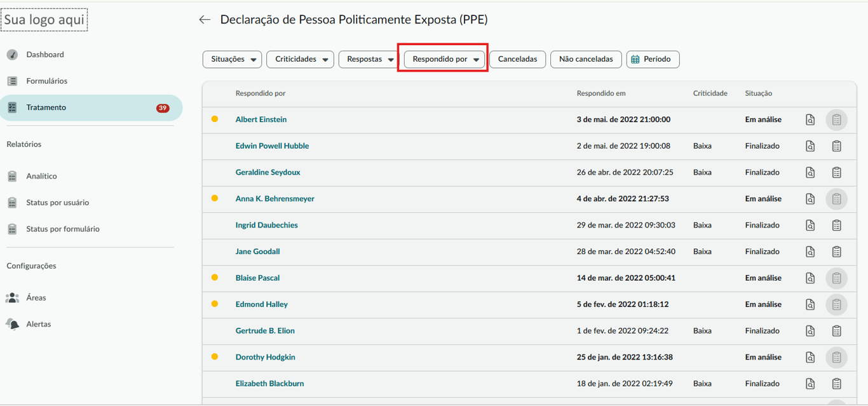Click the back arrow beside page title
This screenshot has width=868, height=406.
[x=205, y=20]
